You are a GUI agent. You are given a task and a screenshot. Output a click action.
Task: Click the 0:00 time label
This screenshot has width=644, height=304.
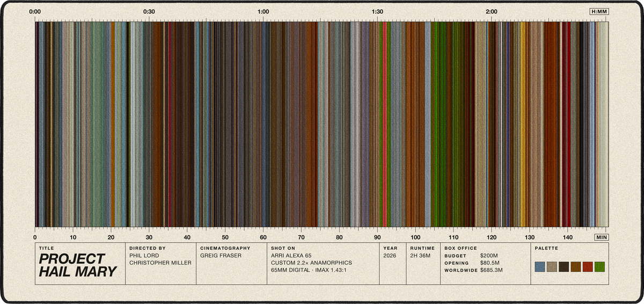35,11
